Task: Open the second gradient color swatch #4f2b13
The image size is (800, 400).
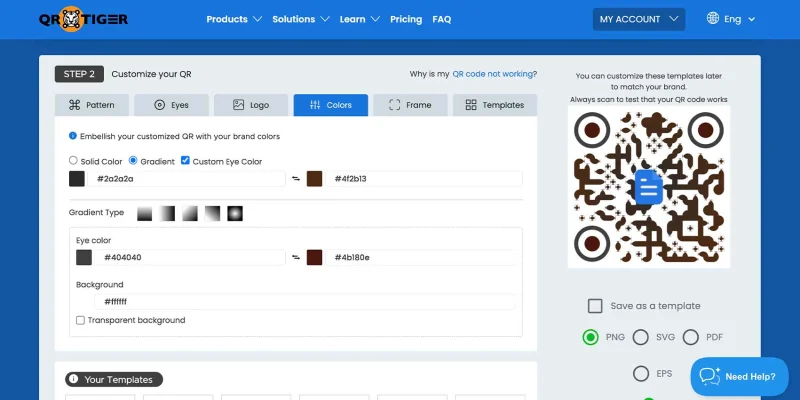Action: pos(314,179)
